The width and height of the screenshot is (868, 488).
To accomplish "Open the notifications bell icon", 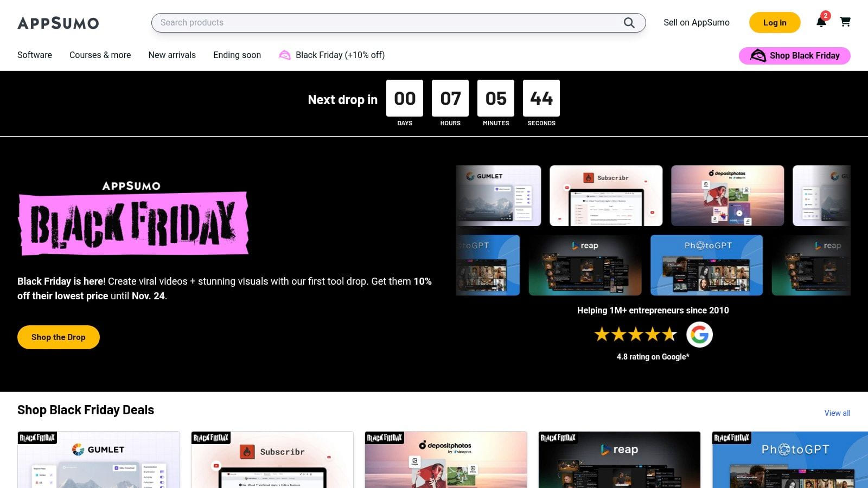I will tap(821, 22).
